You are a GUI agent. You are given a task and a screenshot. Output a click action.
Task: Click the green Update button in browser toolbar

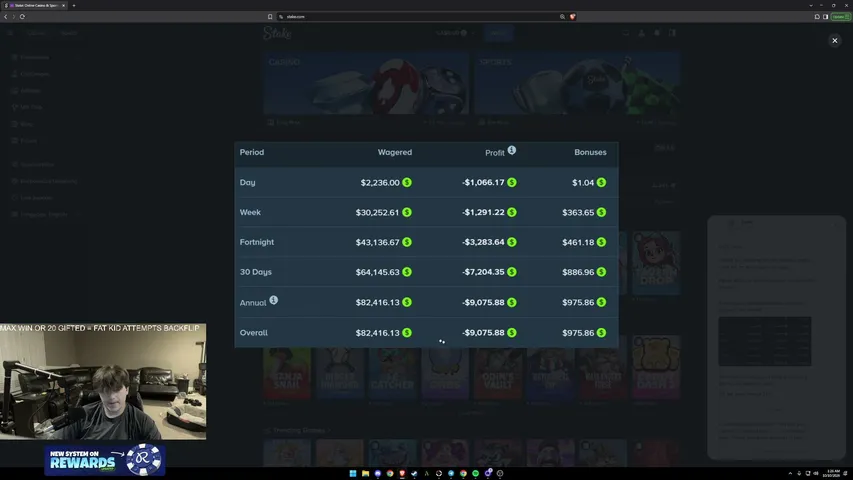pyautogui.click(x=840, y=16)
